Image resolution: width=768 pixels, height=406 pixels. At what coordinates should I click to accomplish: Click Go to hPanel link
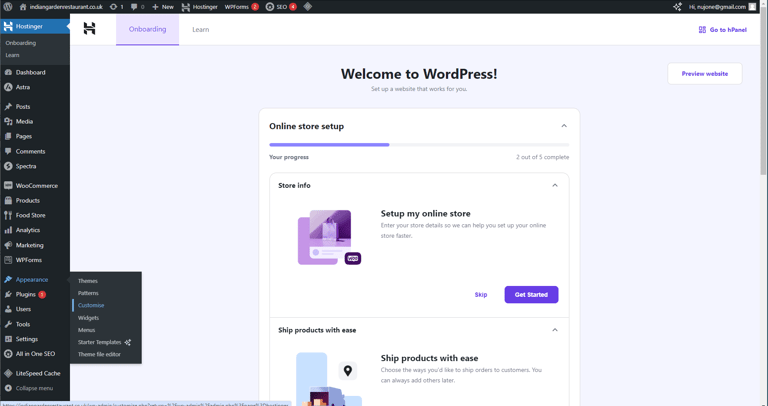point(722,30)
